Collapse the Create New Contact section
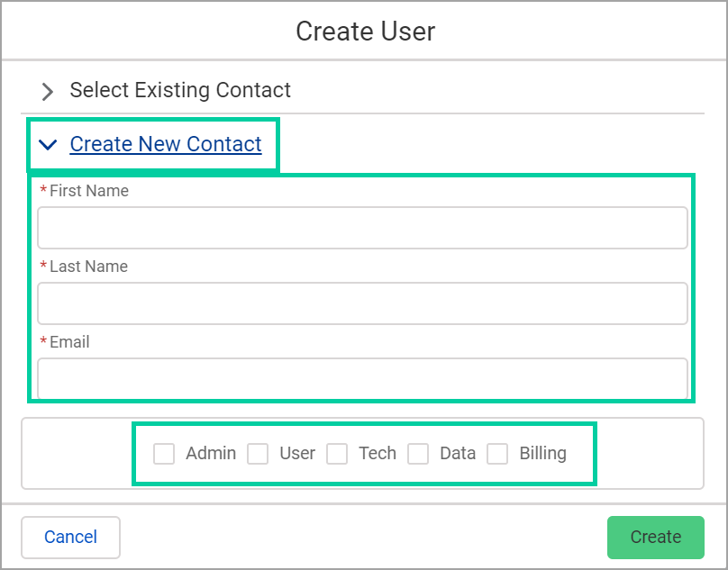Viewport: 728px width, 570px height. (166, 144)
